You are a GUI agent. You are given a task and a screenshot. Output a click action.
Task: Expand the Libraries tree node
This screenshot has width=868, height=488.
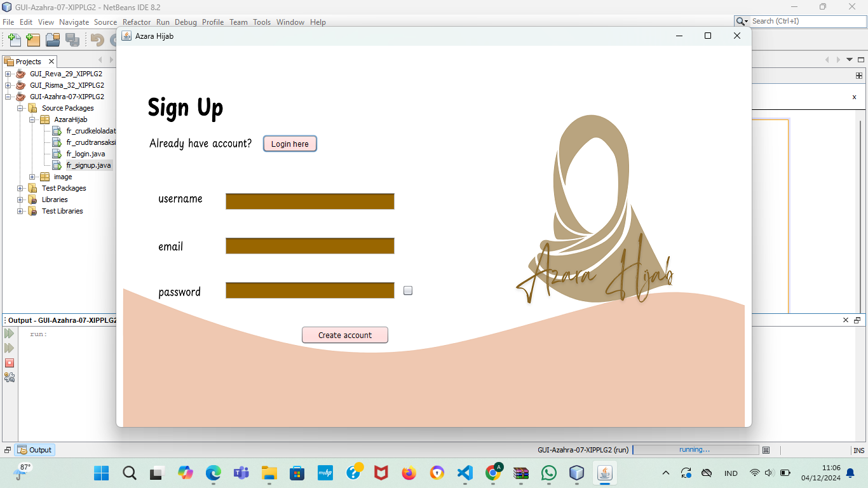pyautogui.click(x=20, y=200)
